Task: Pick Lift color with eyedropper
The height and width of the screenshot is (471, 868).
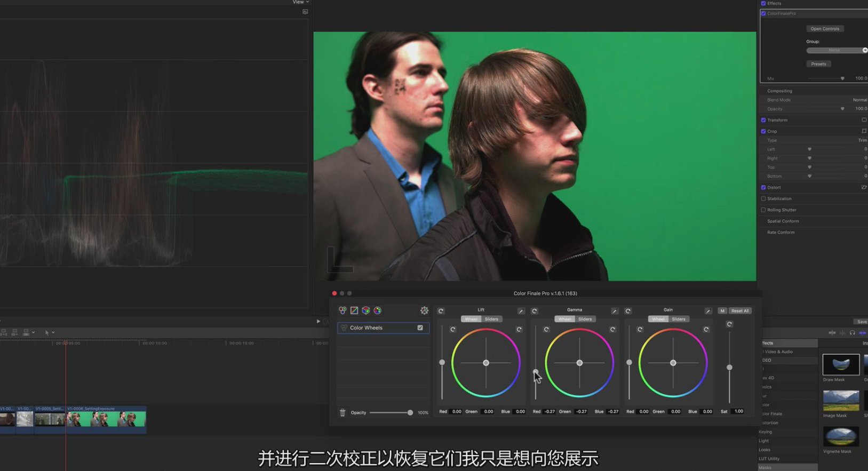Action: pyautogui.click(x=521, y=311)
